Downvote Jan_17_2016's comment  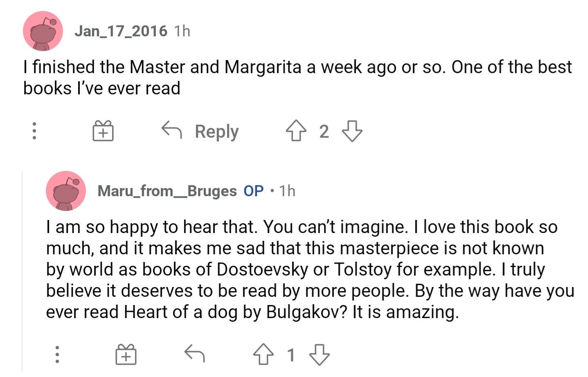click(352, 131)
